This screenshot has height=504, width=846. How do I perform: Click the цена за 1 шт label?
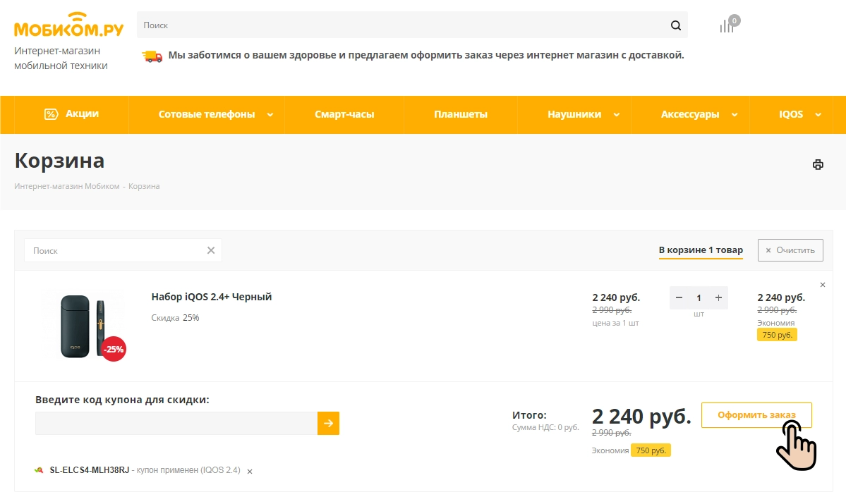pos(615,323)
